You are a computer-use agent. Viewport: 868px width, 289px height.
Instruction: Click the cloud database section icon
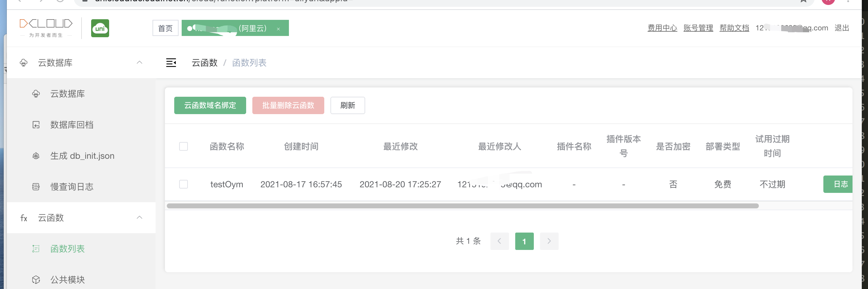tap(24, 63)
